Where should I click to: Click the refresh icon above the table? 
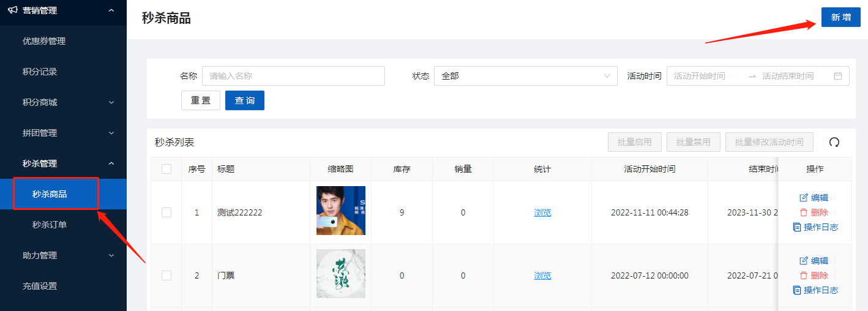[x=834, y=142]
